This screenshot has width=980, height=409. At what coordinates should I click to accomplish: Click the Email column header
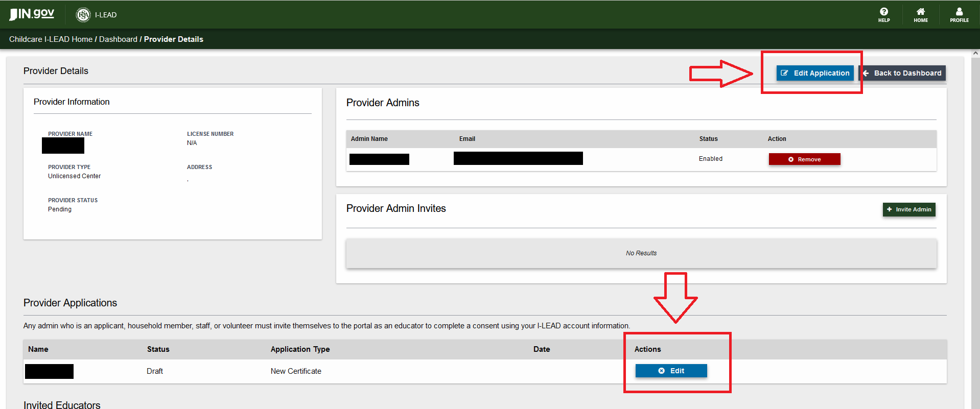(x=467, y=139)
